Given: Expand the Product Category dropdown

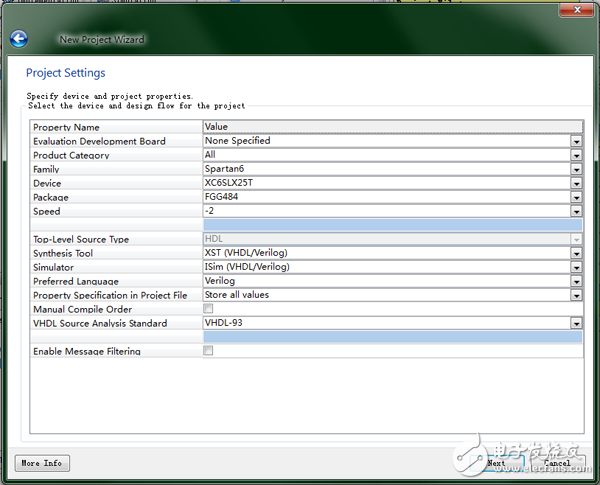Looking at the screenshot, I should [x=576, y=155].
